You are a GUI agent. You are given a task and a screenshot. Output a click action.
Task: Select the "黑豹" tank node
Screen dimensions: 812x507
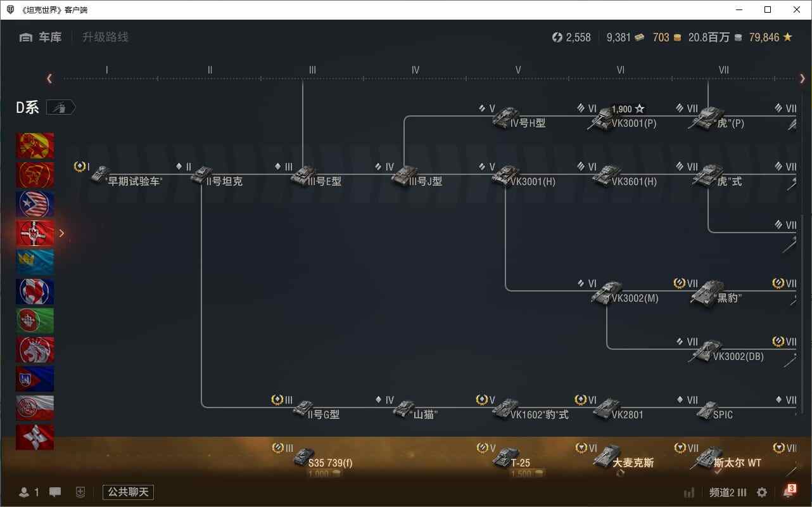click(x=716, y=293)
